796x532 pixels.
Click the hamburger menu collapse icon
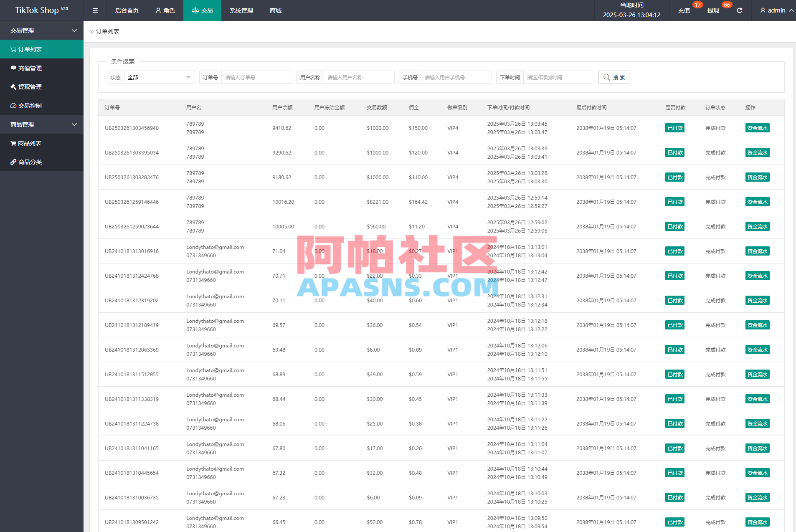pos(95,10)
